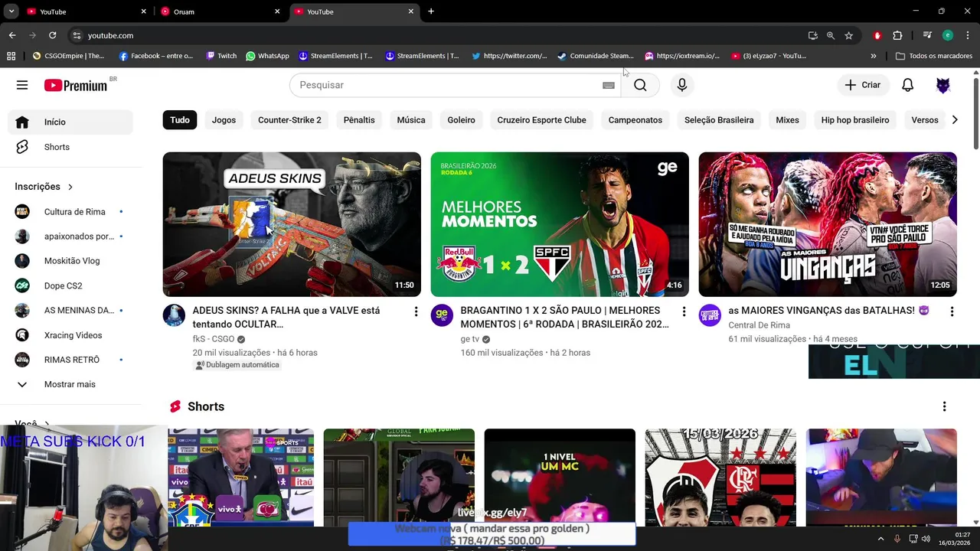Select the Goleiro filter chip
The width and height of the screenshot is (980, 551).
[461, 120]
